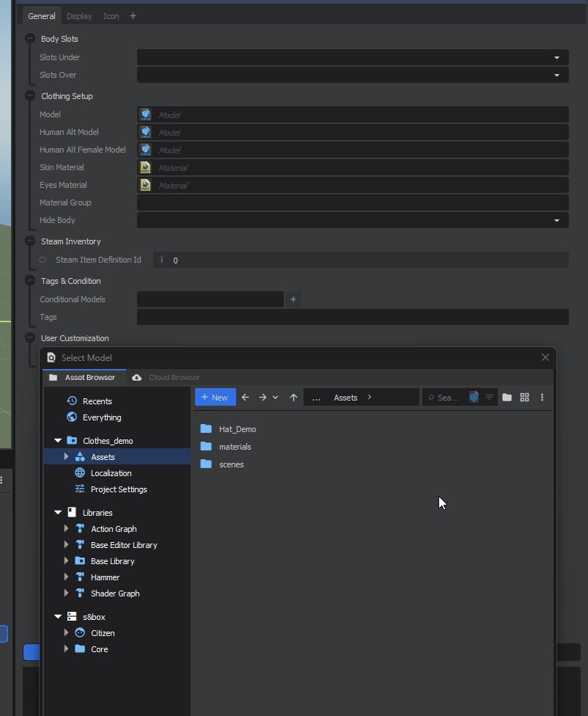Screen dimensions: 588x716
Task: Click the model icon in Model field
Action: pyautogui.click(x=145, y=114)
